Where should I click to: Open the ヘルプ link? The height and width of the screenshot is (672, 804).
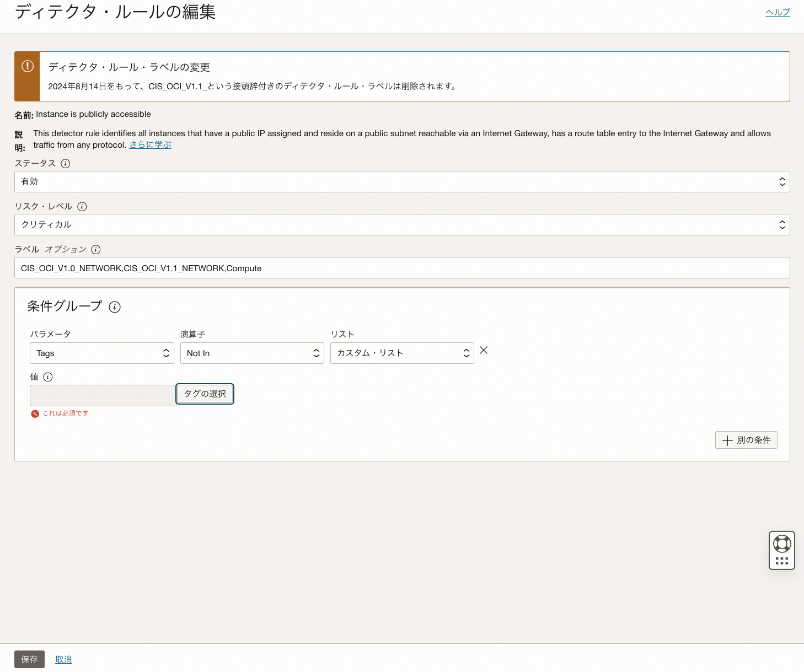pyautogui.click(x=778, y=12)
